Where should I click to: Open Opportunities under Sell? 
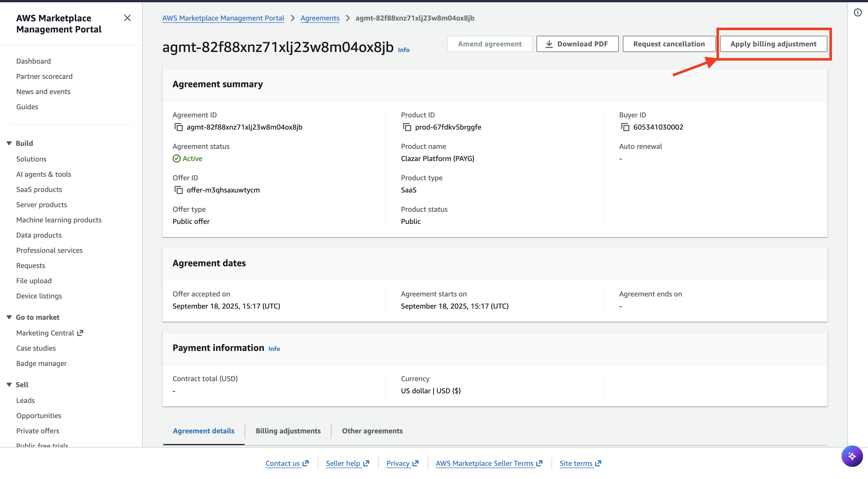pos(39,416)
